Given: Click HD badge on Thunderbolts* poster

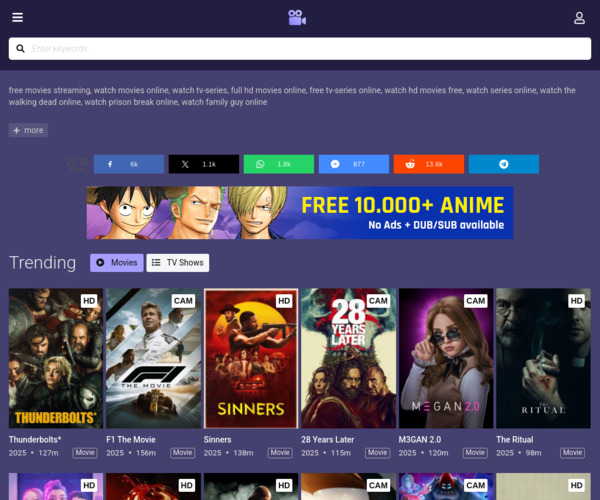Looking at the screenshot, I should (x=89, y=301).
